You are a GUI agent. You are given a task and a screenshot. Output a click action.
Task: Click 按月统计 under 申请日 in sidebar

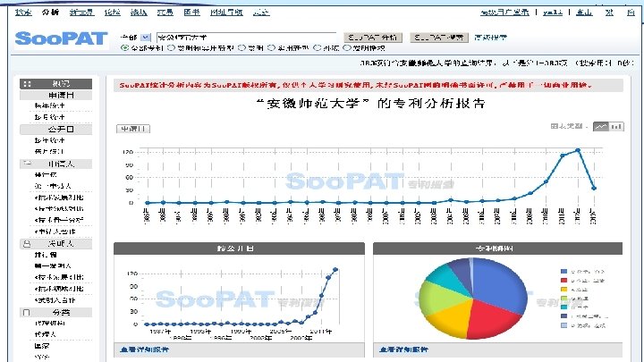click(50, 117)
